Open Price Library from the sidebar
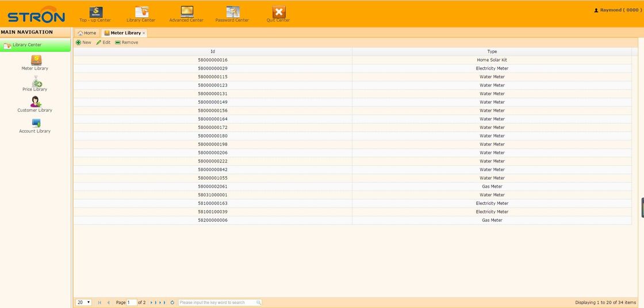The width and height of the screenshot is (644, 308). pos(35,83)
